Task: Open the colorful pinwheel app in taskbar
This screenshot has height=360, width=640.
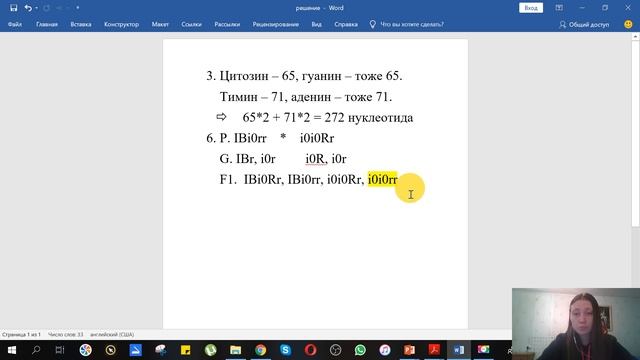Action: (85, 350)
